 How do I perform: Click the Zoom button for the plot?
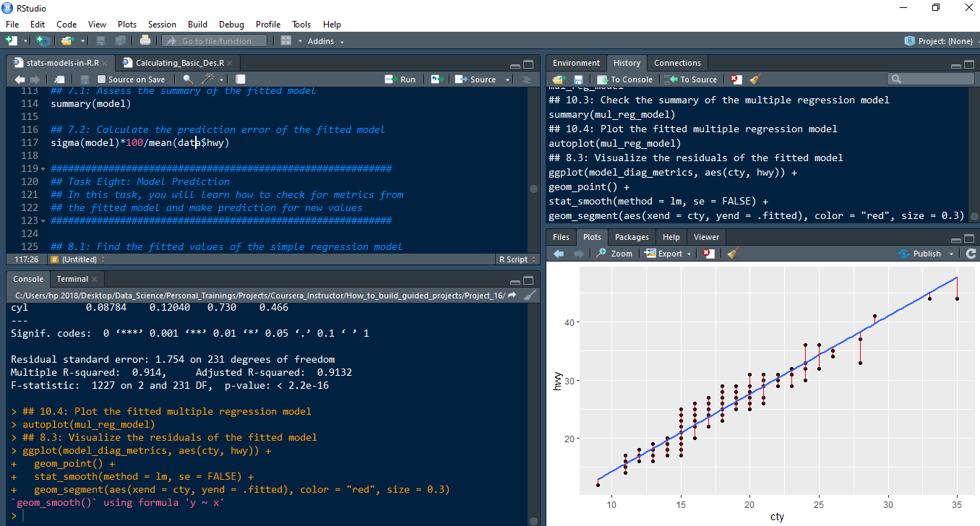(614, 254)
